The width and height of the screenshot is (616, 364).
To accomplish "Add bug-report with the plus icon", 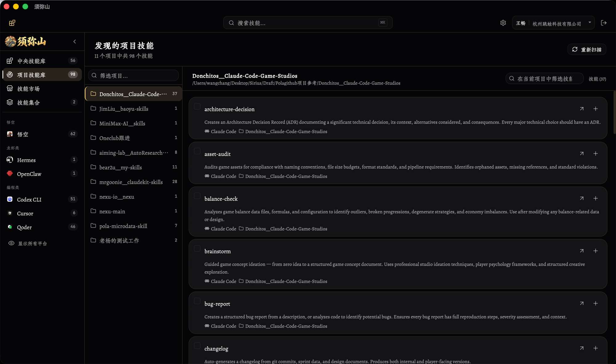I will [x=596, y=303].
